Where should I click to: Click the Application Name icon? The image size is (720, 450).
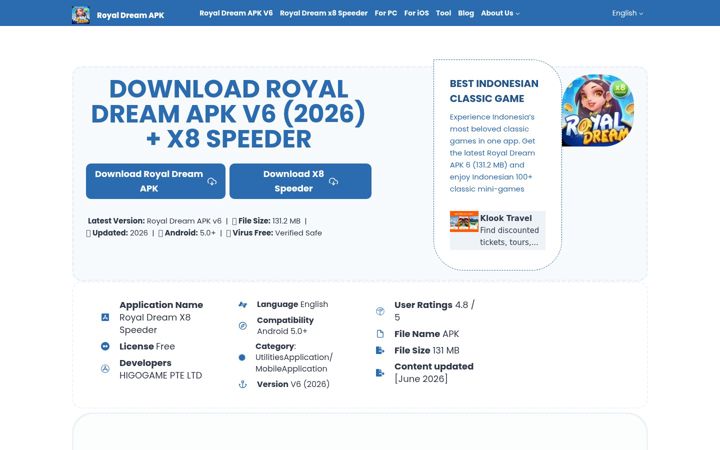pyautogui.click(x=105, y=317)
